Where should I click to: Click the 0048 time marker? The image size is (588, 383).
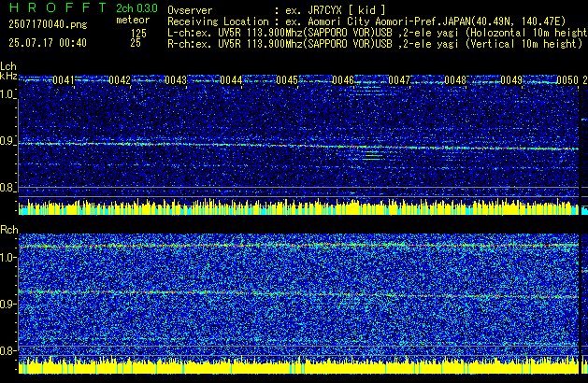point(455,80)
